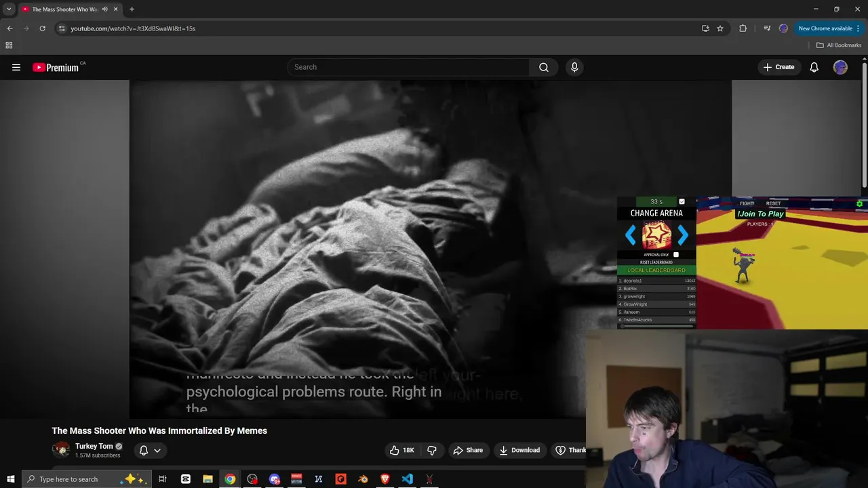The height and width of the screenshot is (488, 868).
Task: View site information icon in address bar
Action: [x=62, y=28]
